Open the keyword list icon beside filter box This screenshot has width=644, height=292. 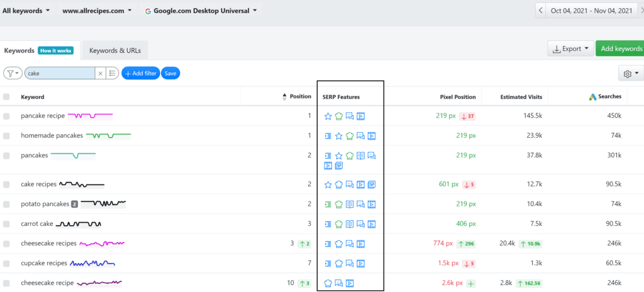click(112, 74)
